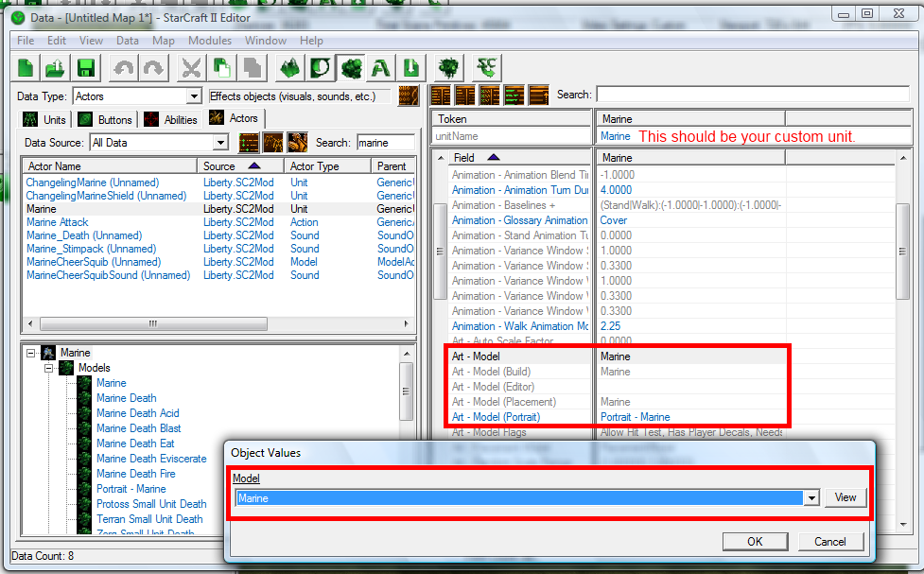Image resolution: width=924 pixels, height=574 pixels.
Task: Save the map with the floppy disk icon
Action: point(86,68)
